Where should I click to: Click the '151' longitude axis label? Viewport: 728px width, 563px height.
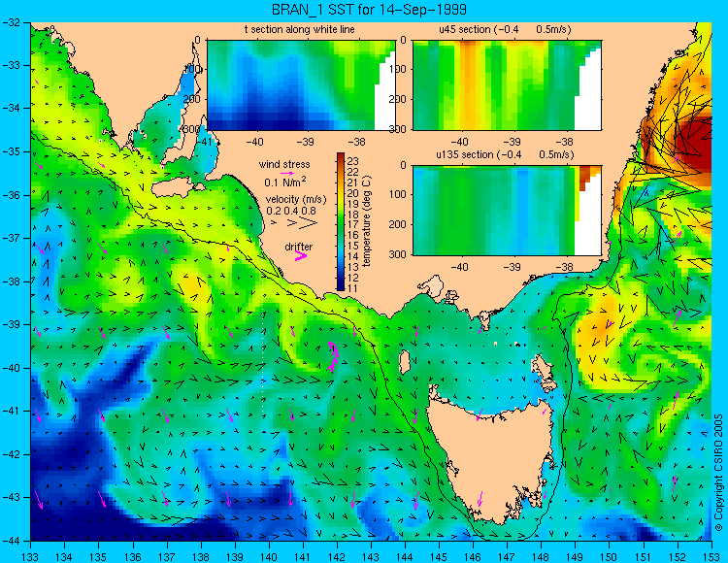[644, 556]
